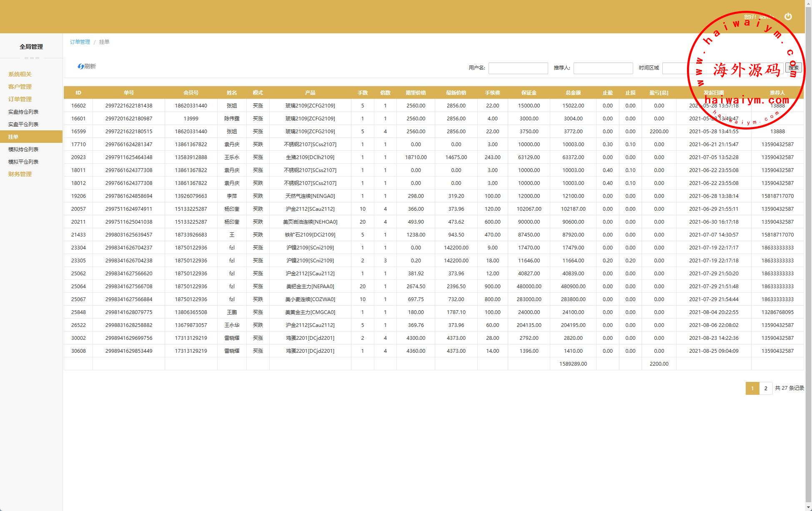Go to page 2
The height and width of the screenshot is (511, 812).
point(766,388)
